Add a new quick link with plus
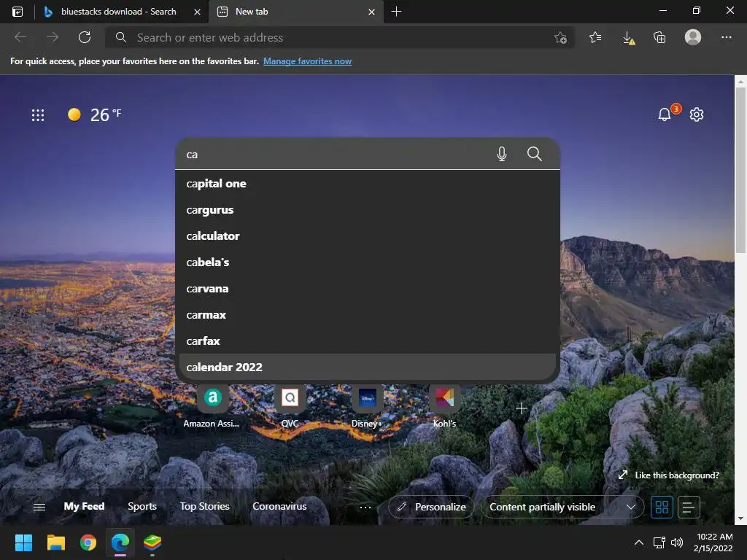Screen dimensions: 747x560 [521, 408]
